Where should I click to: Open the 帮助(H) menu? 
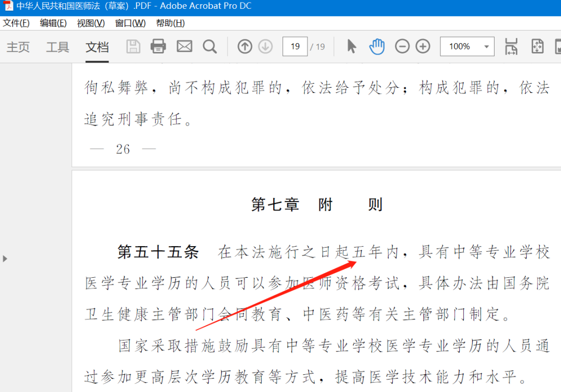[170, 23]
